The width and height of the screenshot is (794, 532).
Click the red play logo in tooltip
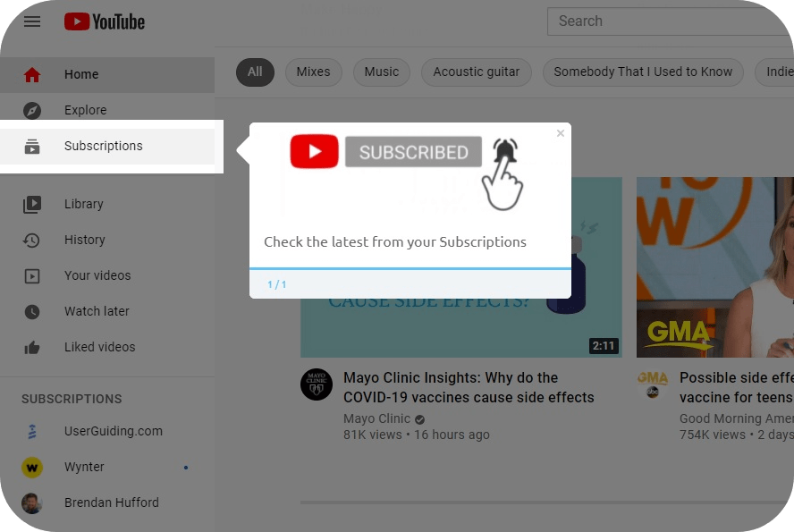pyautogui.click(x=314, y=151)
